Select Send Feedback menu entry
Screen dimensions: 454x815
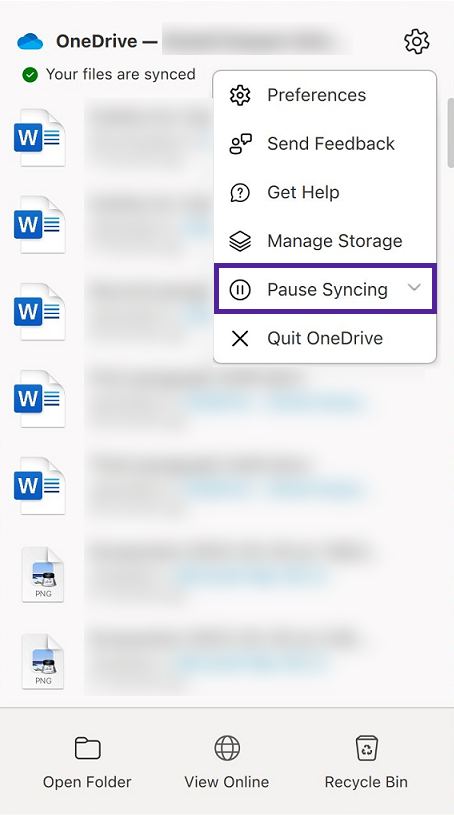pyautogui.click(x=325, y=143)
